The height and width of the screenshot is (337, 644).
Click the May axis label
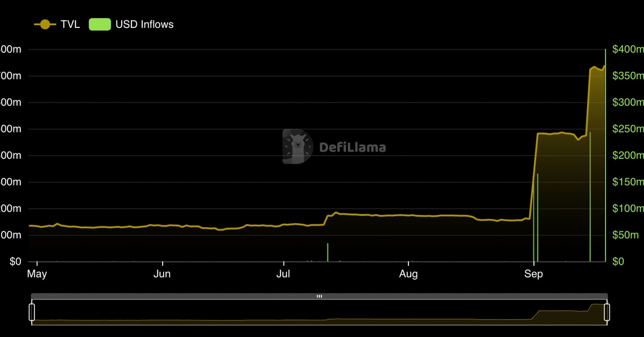pos(36,274)
